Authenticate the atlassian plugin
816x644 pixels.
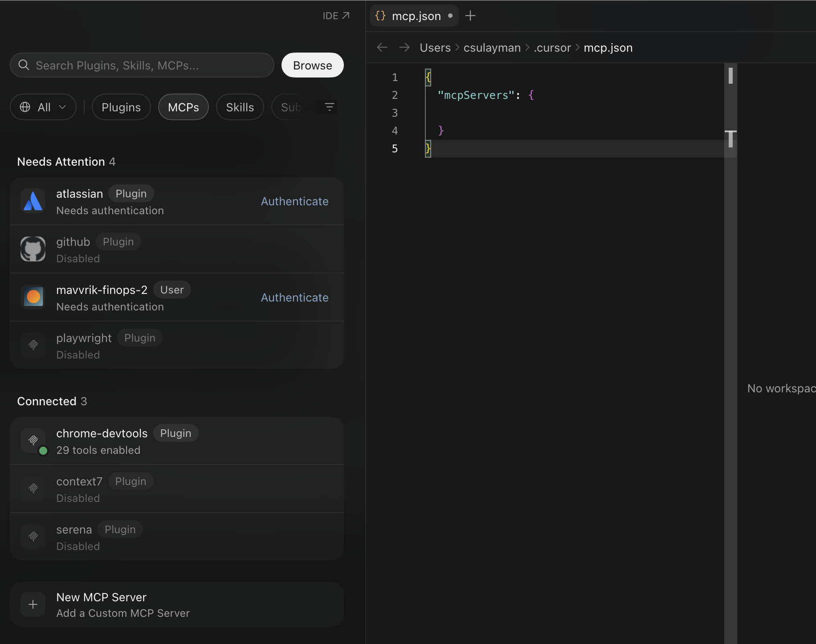coord(295,201)
